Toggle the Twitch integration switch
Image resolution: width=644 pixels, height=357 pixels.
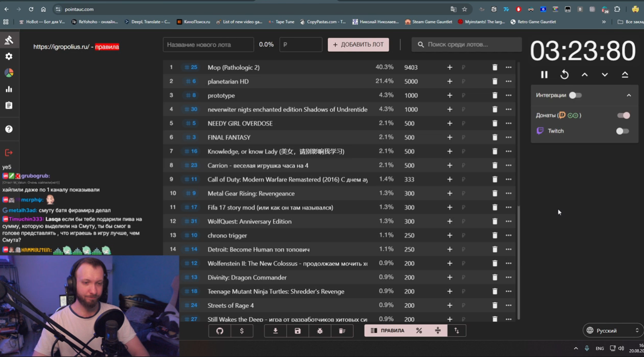[x=622, y=131]
